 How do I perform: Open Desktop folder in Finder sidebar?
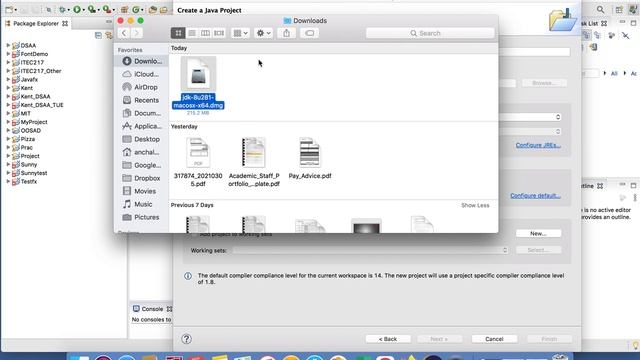tap(141, 139)
